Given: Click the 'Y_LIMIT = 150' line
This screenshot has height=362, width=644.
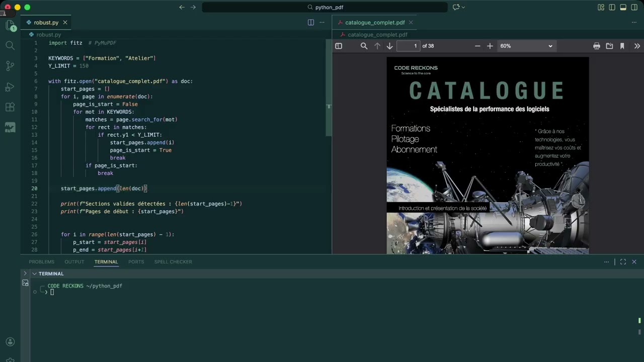Looking at the screenshot, I should (x=68, y=66).
